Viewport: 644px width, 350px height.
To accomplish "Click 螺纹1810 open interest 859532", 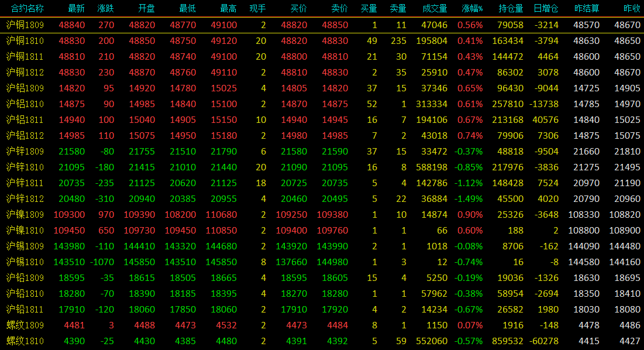I will click(508, 341).
